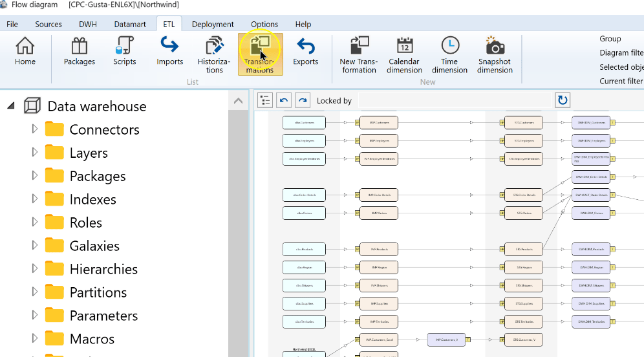The image size is (644, 357).
Task: Refresh the flow diagram
Action: [x=563, y=100]
